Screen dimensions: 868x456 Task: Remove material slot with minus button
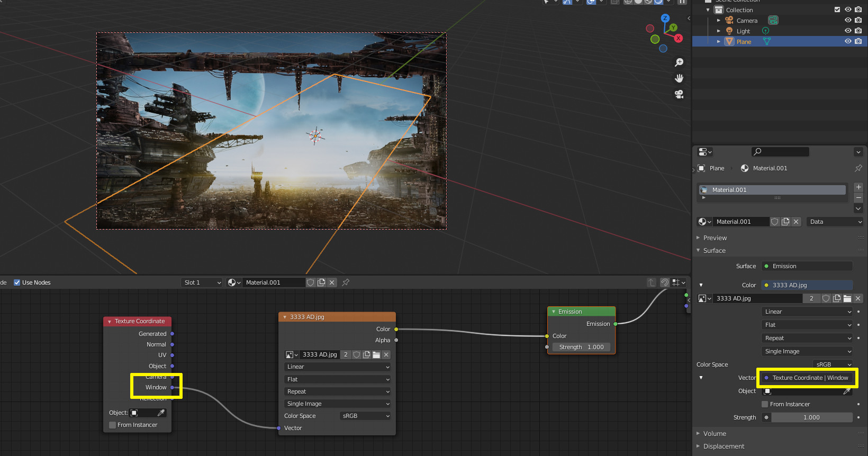pyautogui.click(x=858, y=198)
